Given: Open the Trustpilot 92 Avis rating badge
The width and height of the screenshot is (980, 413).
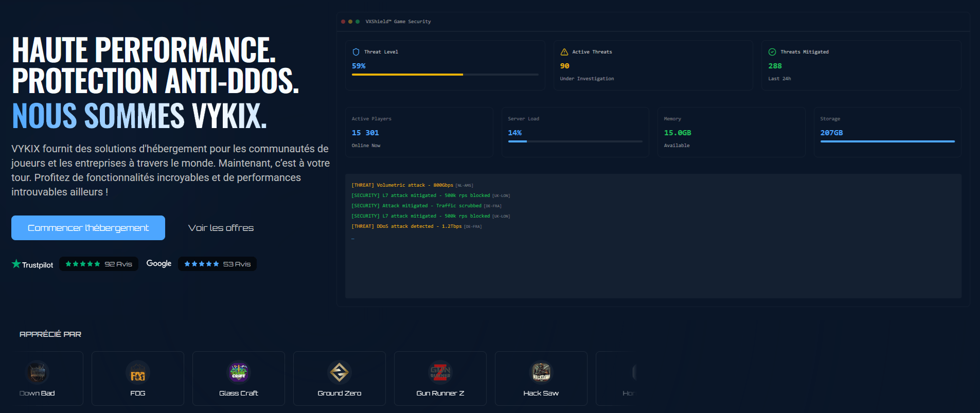Looking at the screenshot, I should click(99, 264).
